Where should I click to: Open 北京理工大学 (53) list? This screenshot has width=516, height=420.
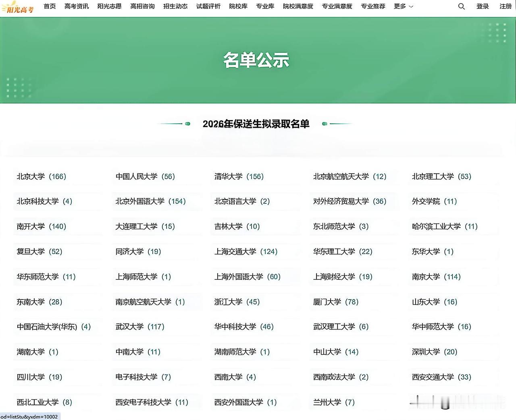click(x=441, y=176)
